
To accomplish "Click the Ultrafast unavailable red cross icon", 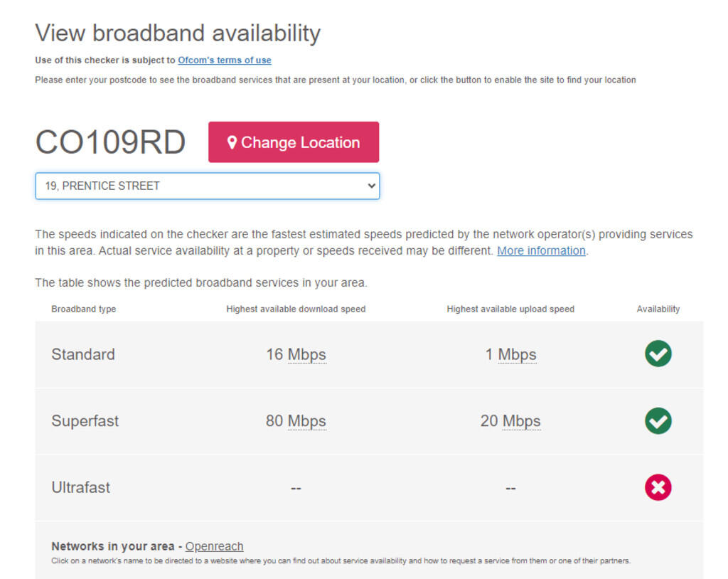I will [658, 487].
